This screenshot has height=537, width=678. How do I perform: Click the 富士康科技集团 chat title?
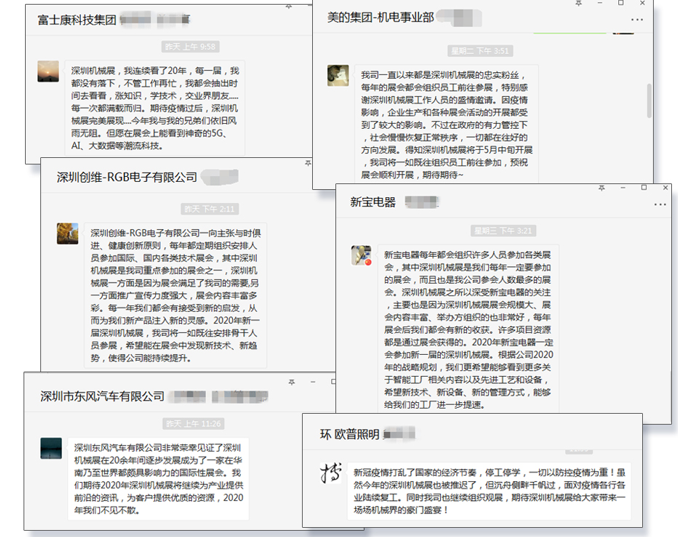[77, 20]
